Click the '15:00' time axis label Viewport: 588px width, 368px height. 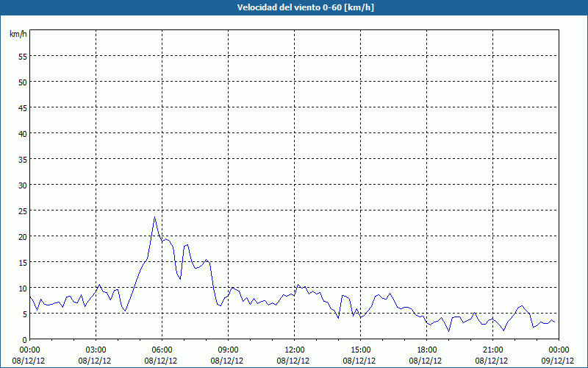360,350
